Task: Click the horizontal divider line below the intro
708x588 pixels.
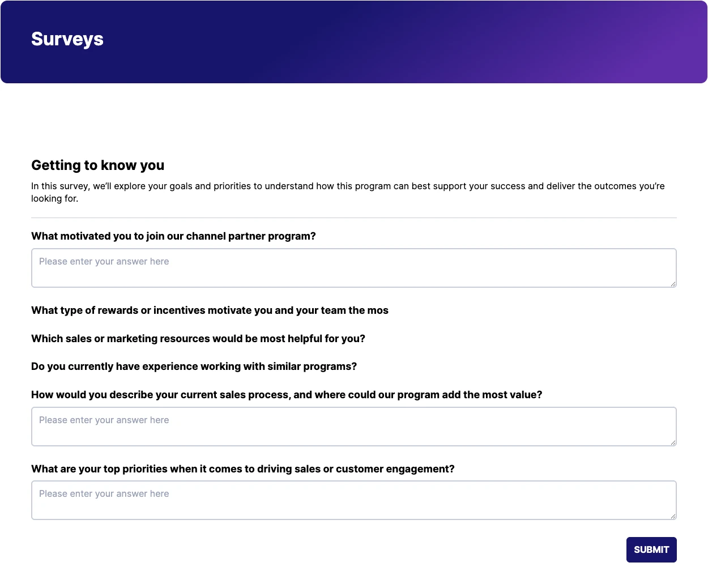Action: click(353, 218)
